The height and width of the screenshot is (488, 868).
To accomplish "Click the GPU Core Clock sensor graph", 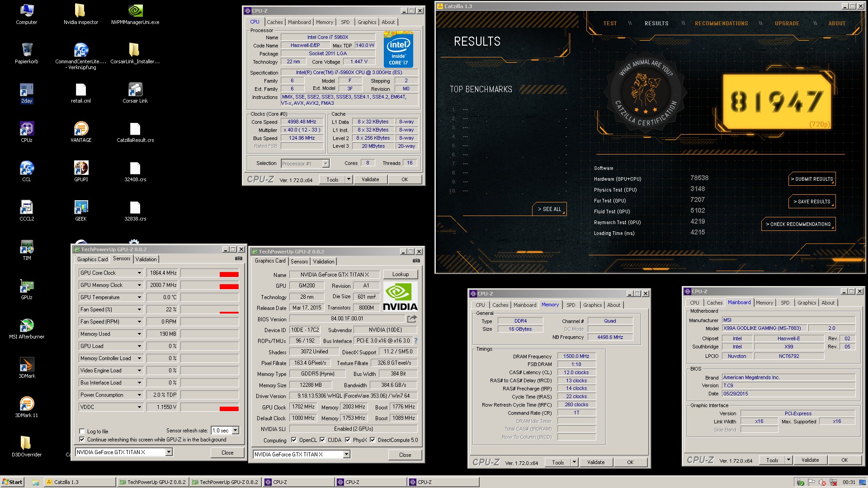I will (210, 273).
